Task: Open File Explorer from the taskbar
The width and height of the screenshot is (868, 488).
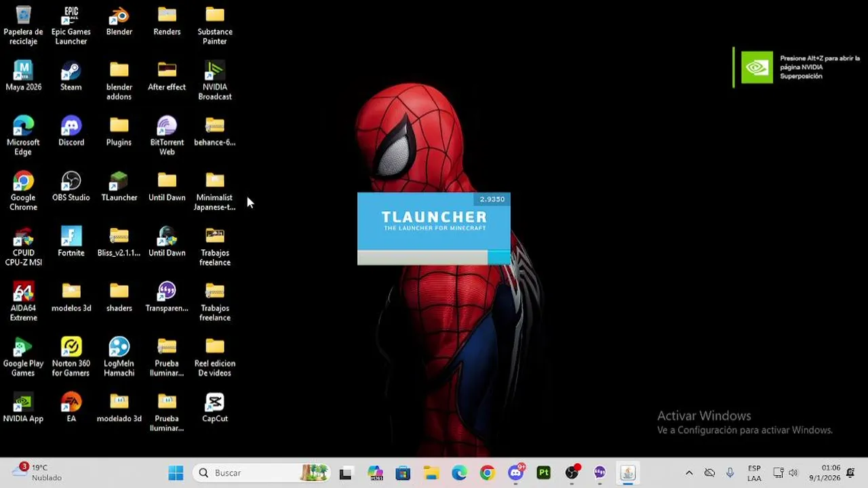Action: 431,473
